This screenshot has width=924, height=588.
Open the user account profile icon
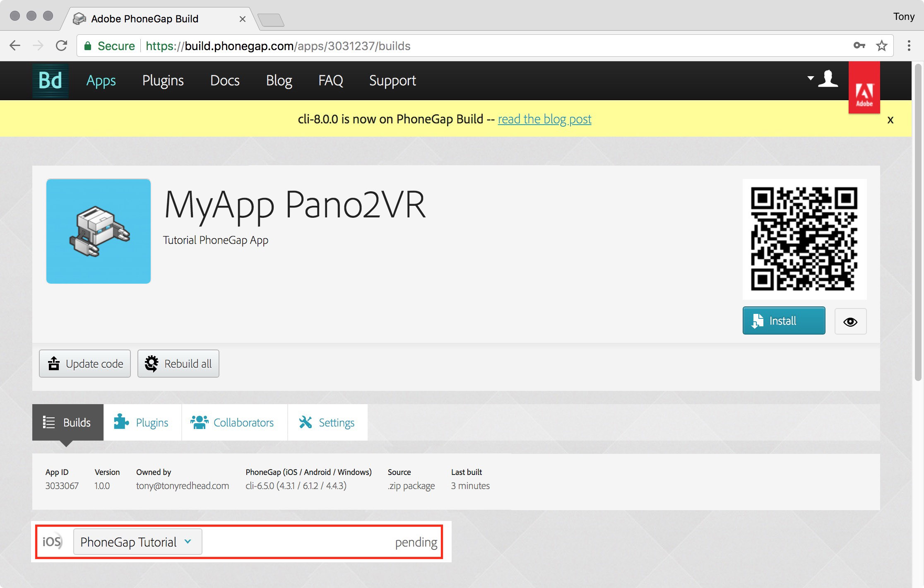click(x=828, y=79)
